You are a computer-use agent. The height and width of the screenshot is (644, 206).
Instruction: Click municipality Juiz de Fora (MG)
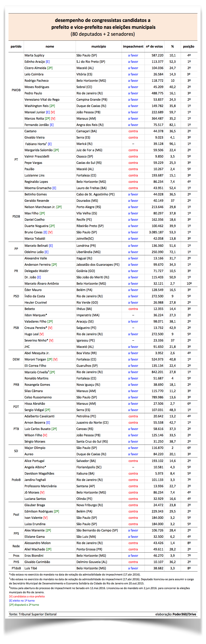89,150
